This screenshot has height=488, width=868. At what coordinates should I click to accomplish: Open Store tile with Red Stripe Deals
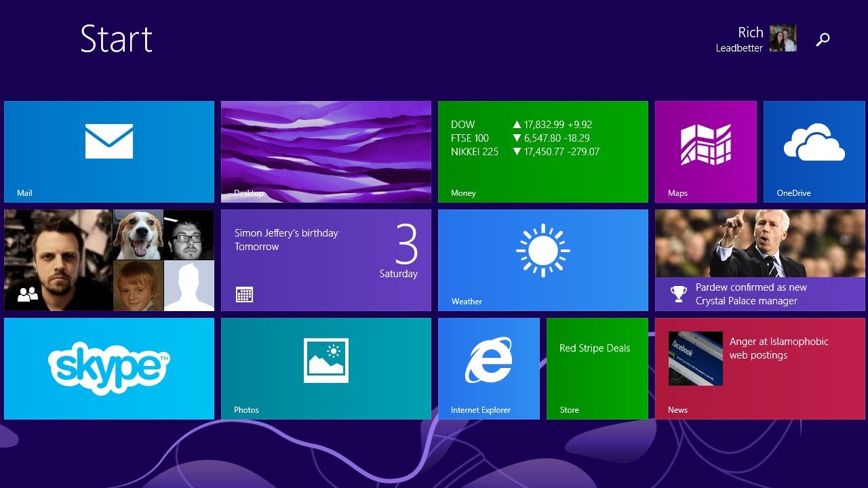coord(597,368)
